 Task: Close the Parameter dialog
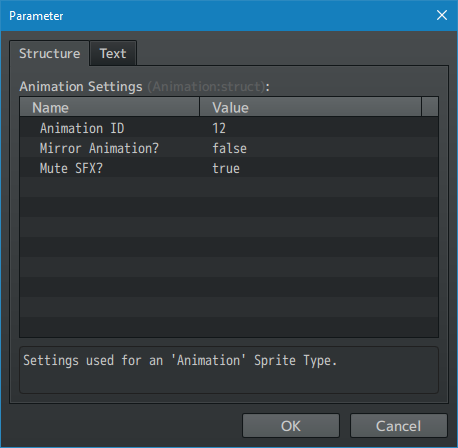coord(442,15)
